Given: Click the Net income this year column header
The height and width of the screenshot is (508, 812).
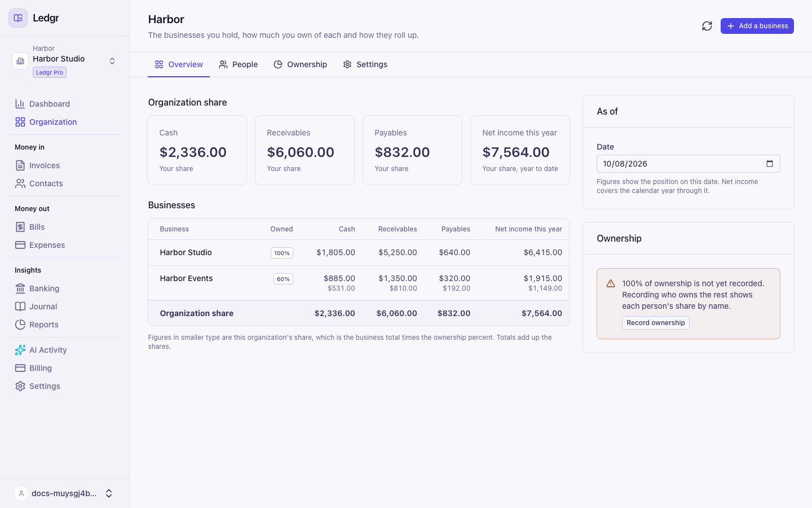Looking at the screenshot, I should coord(528,229).
